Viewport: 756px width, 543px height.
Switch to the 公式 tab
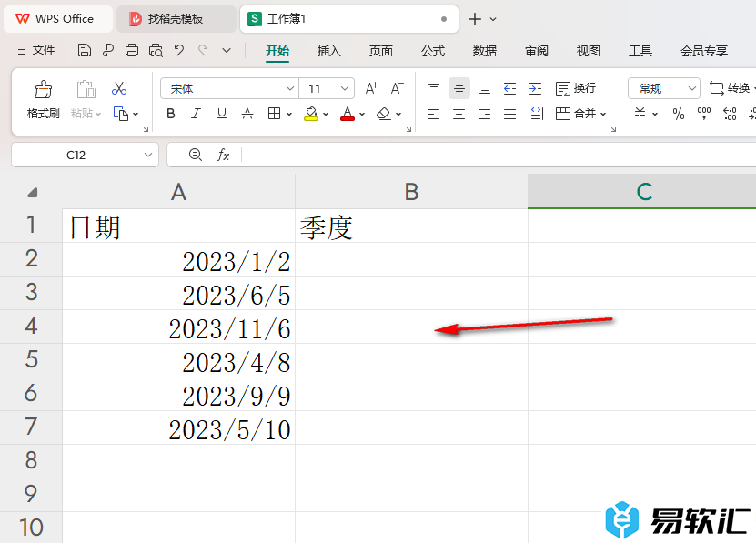(433, 51)
